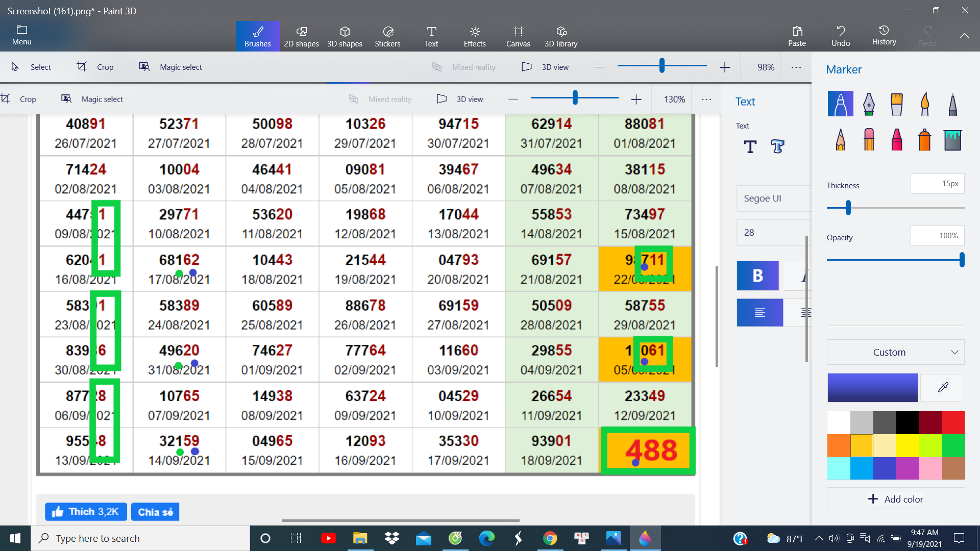Open the Menu button

point(21,36)
